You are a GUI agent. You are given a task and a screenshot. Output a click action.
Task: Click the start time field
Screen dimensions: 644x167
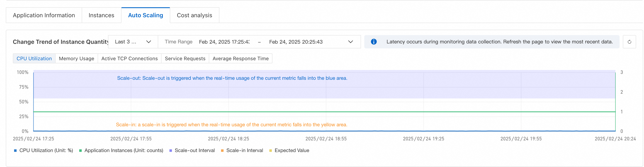point(224,42)
